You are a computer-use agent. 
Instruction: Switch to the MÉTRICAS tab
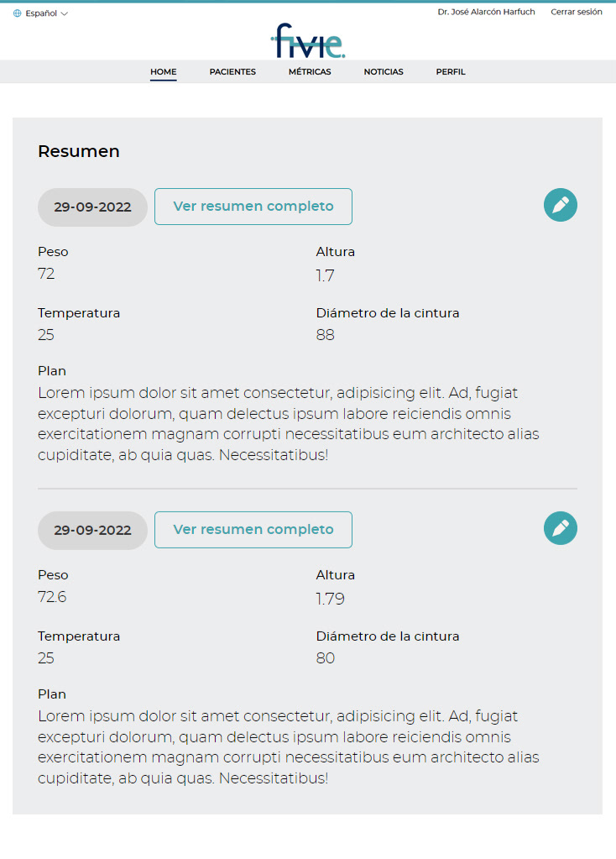point(310,71)
